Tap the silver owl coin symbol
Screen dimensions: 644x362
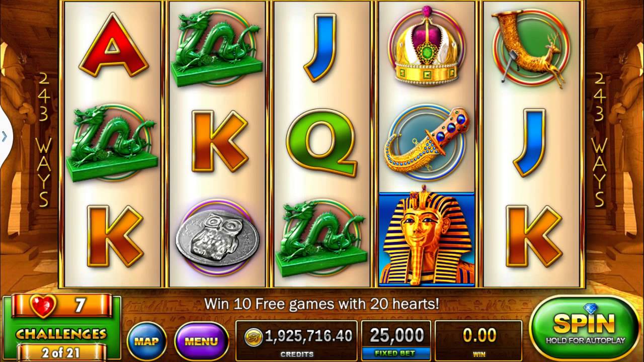pyautogui.click(x=217, y=237)
